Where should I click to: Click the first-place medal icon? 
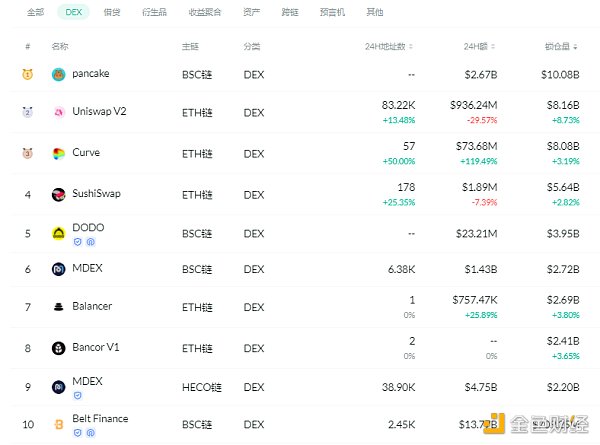pos(28,74)
